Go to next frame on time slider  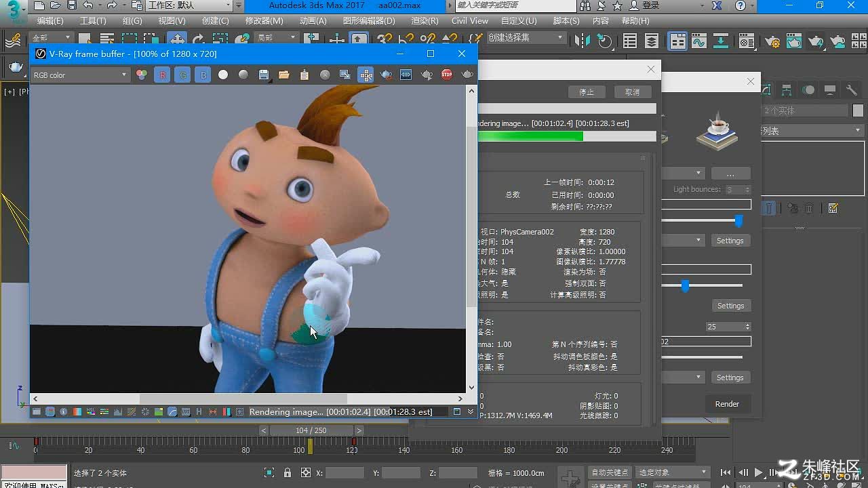coord(359,430)
